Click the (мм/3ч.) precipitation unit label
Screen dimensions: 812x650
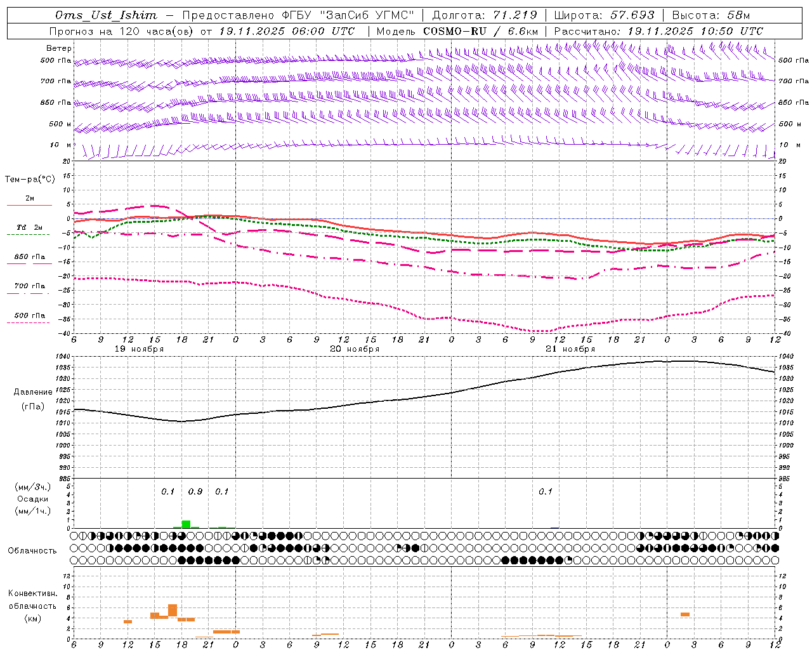(x=33, y=487)
